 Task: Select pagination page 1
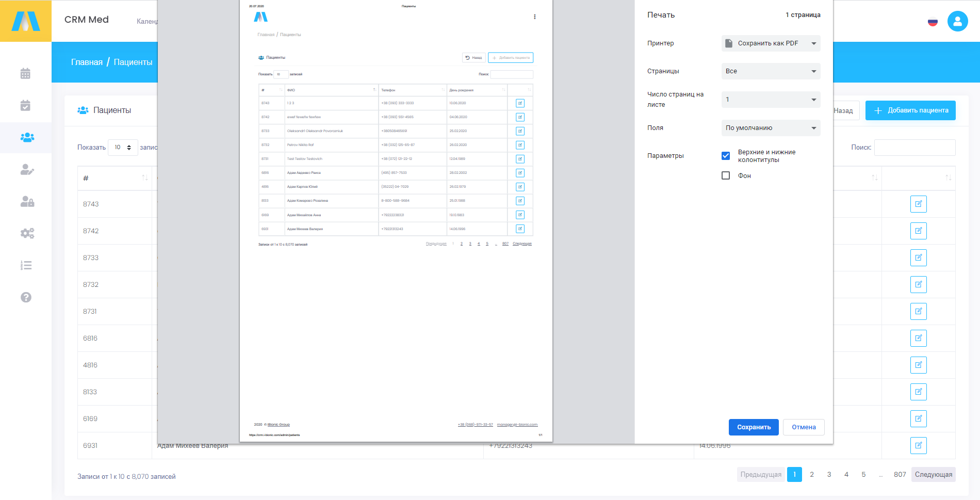pyautogui.click(x=794, y=474)
